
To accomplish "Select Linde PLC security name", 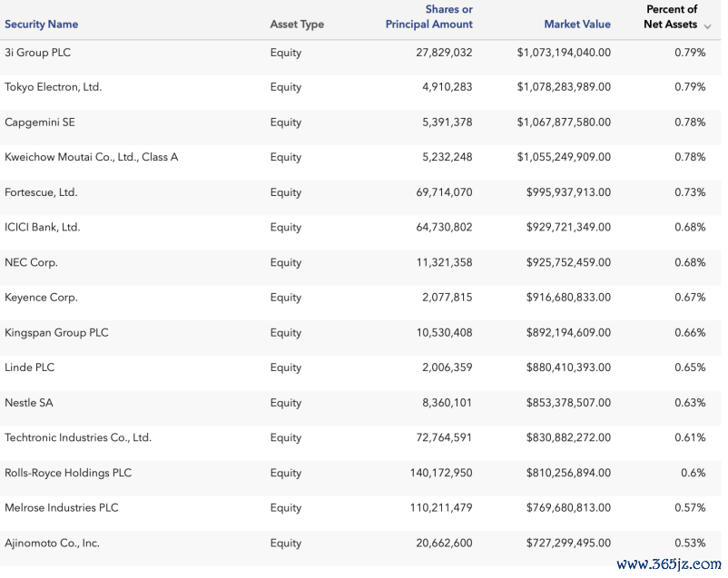I will [x=30, y=367].
